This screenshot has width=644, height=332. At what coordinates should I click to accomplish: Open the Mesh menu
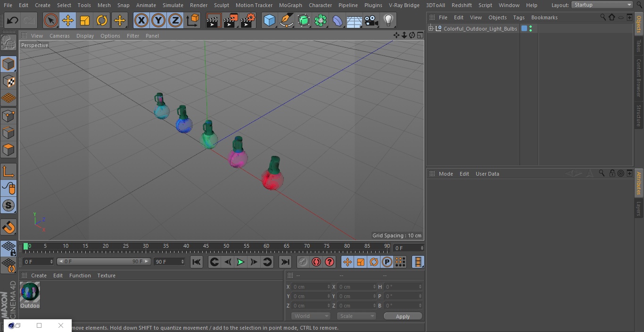click(104, 5)
